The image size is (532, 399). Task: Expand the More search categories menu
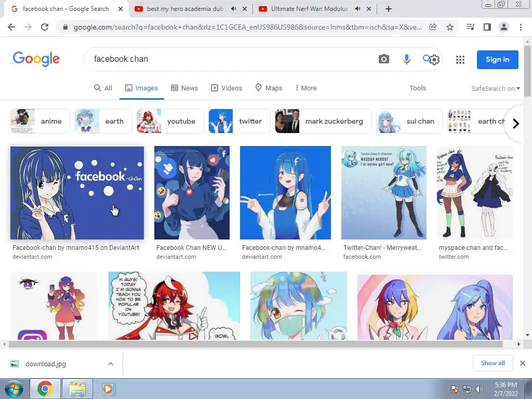305,88
